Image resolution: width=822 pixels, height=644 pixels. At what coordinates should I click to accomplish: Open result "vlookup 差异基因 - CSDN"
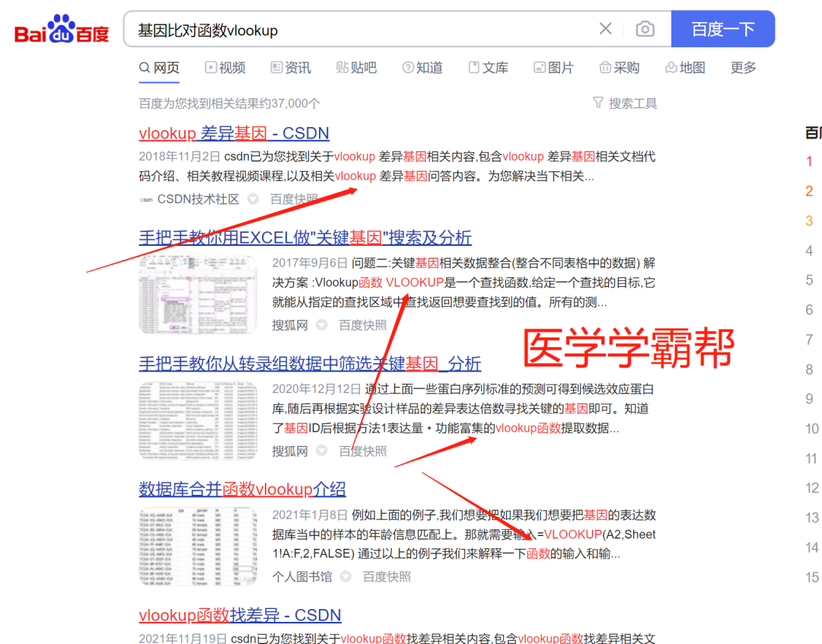(234, 133)
